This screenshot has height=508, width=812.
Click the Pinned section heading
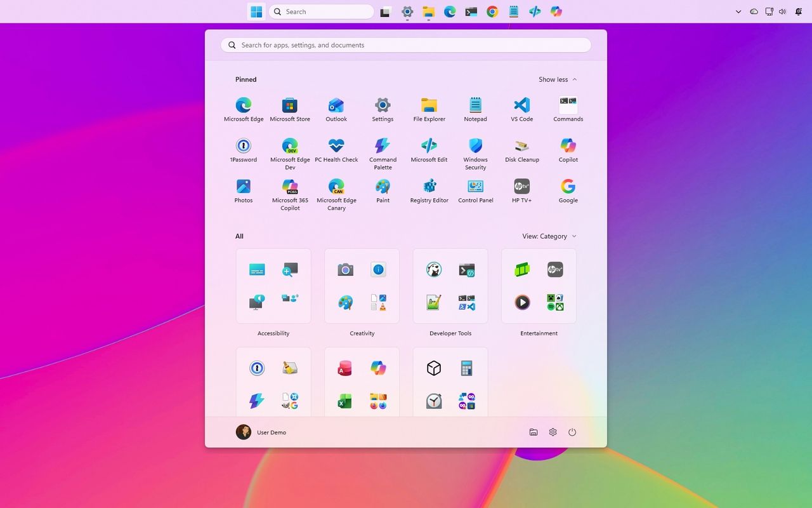point(246,79)
